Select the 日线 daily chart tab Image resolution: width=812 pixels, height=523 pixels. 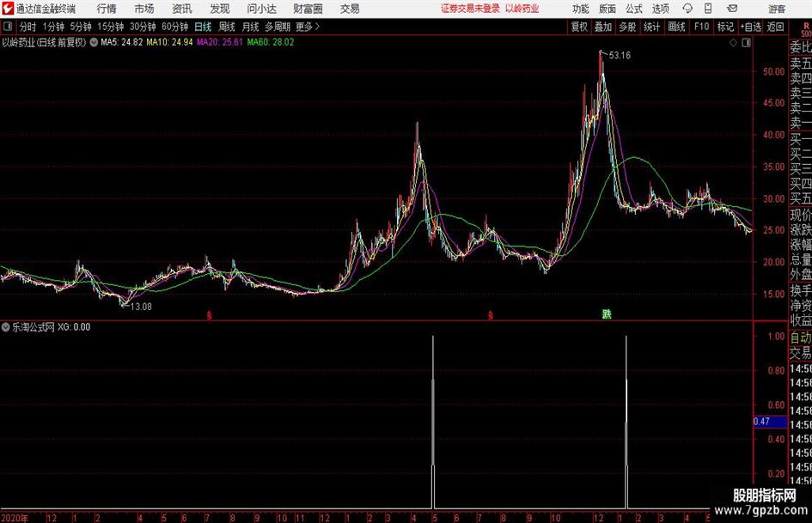[x=203, y=27]
